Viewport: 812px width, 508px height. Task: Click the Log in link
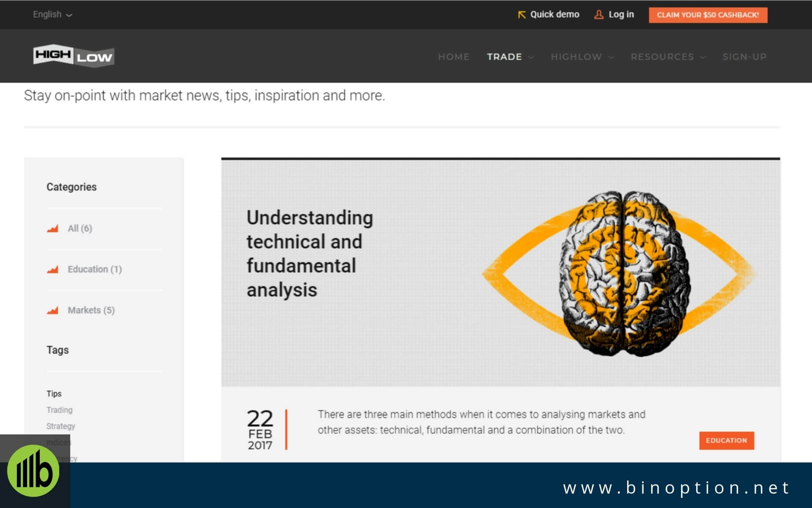[621, 14]
